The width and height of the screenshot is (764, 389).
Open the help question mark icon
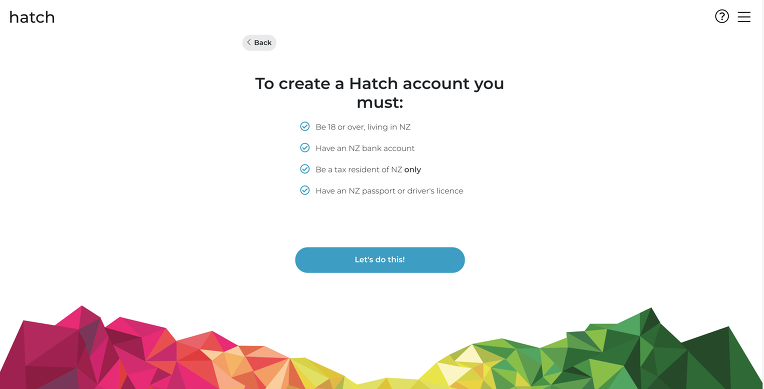722,17
